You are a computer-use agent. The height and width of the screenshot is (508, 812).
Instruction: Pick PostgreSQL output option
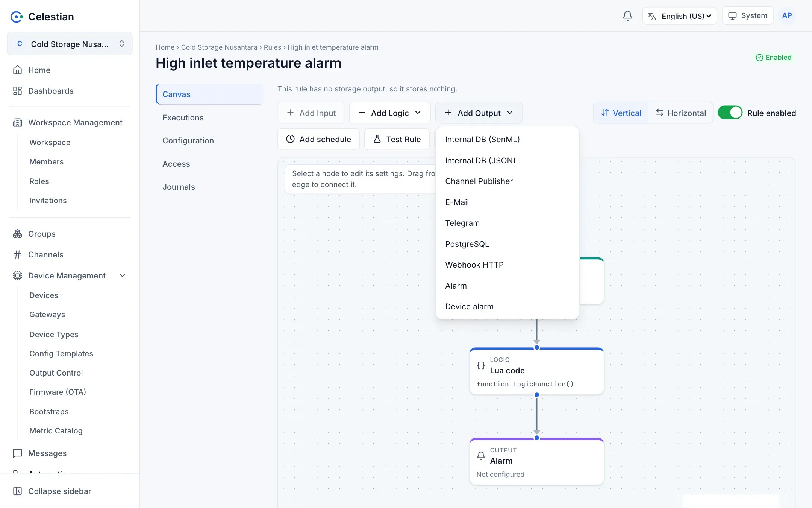coord(507,244)
